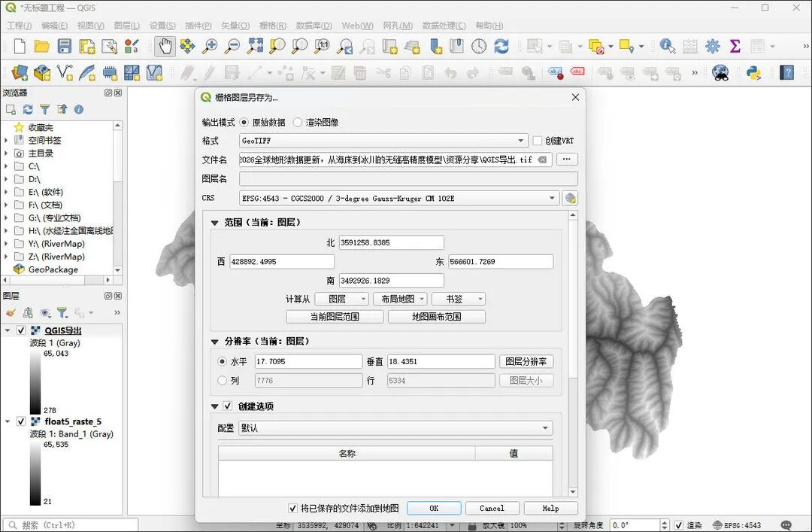812x532 pixels.
Task: Open the 格式 GeoTIFF dropdown
Action: (383, 141)
